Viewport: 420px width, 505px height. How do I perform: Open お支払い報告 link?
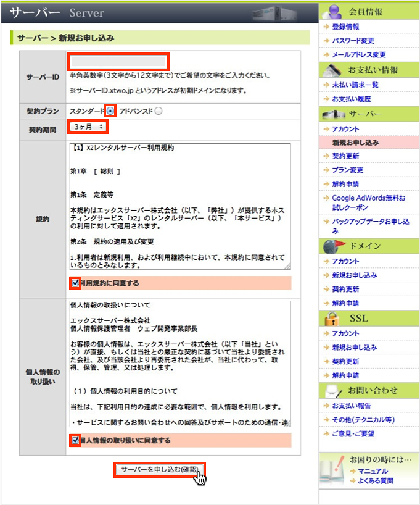pos(352,406)
